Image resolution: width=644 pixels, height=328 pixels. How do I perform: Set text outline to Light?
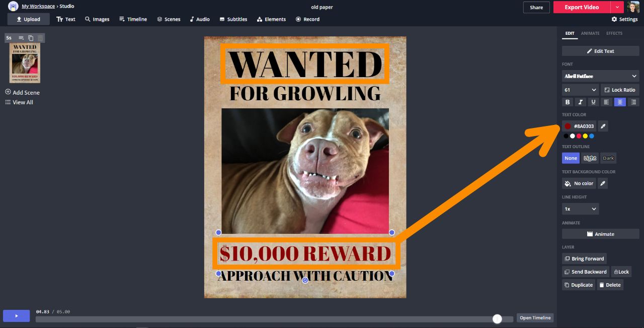tap(590, 158)
